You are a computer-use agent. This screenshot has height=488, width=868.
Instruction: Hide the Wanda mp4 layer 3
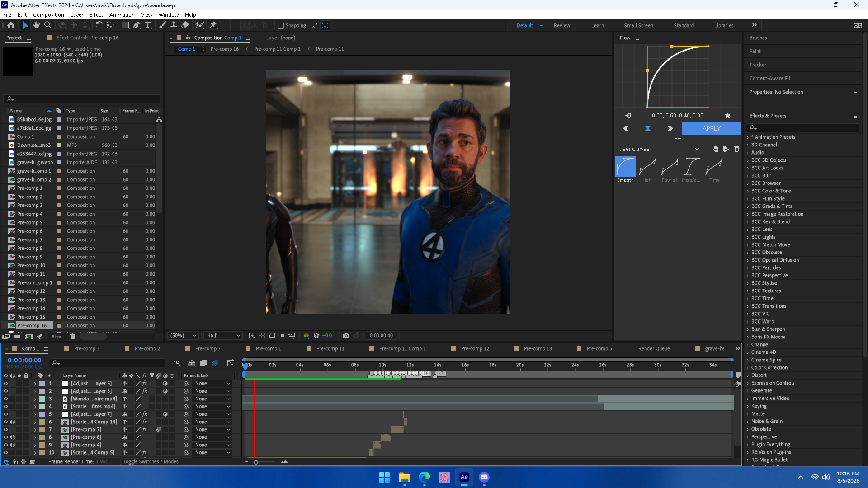pyautogui.click(x=6, y=399)
